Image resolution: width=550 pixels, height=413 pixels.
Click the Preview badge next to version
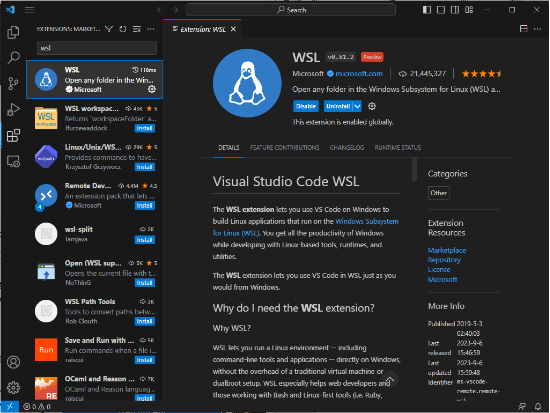tap(372, 57)
